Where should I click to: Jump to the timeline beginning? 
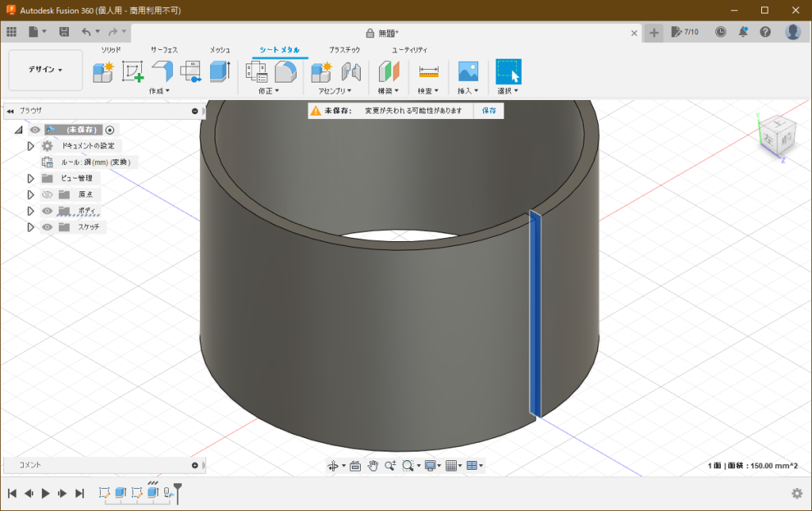[x=12, y=494]
